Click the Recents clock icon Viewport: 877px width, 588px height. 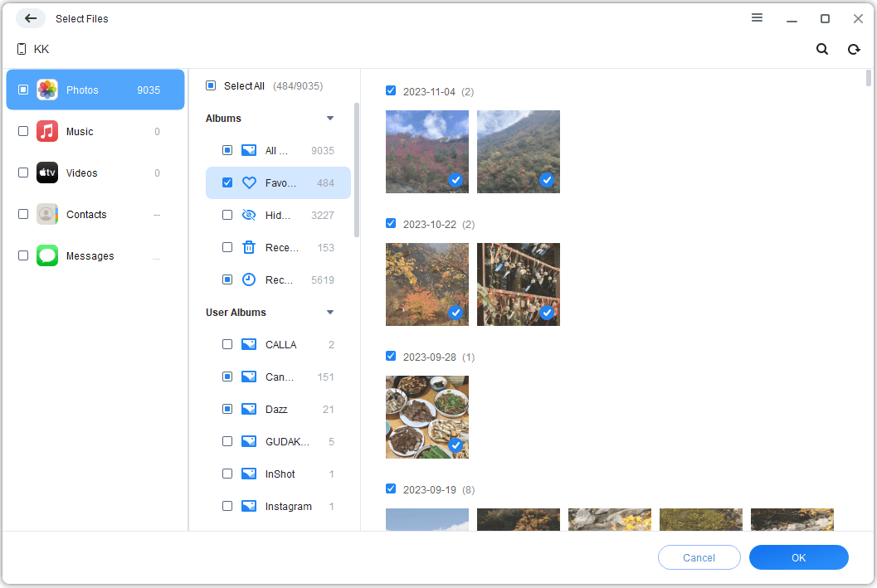249,280
